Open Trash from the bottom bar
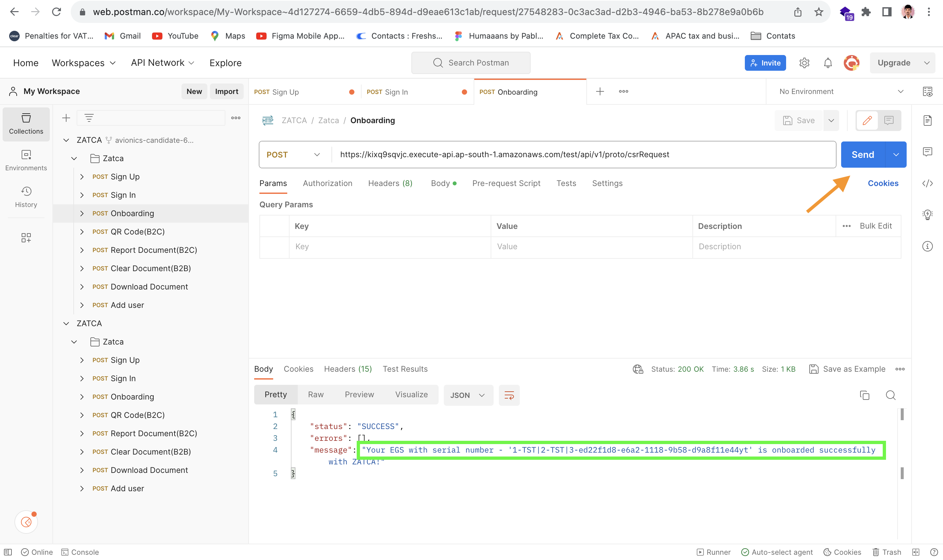The height and width of the screenshot is (560, 943). (x=887, y=552)
